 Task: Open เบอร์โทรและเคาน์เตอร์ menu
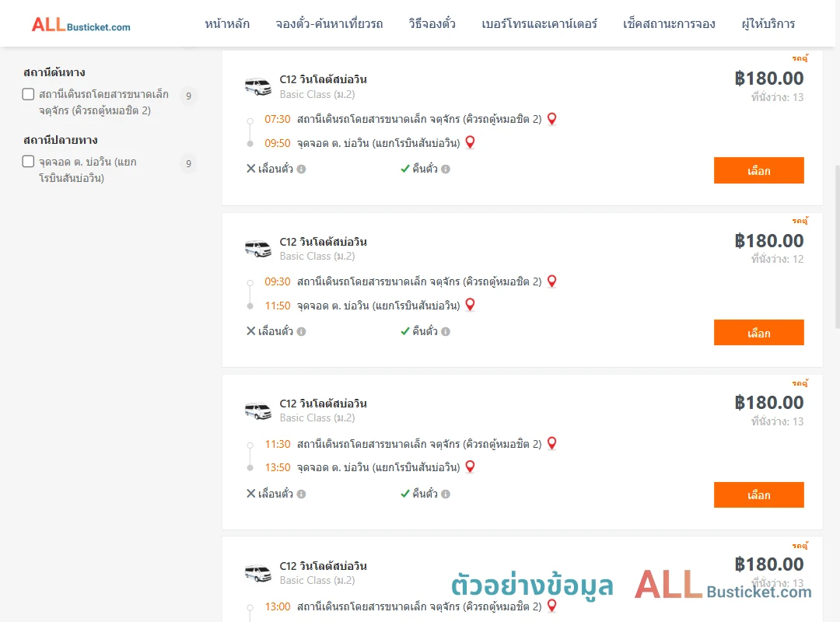(x=539, y=24)
